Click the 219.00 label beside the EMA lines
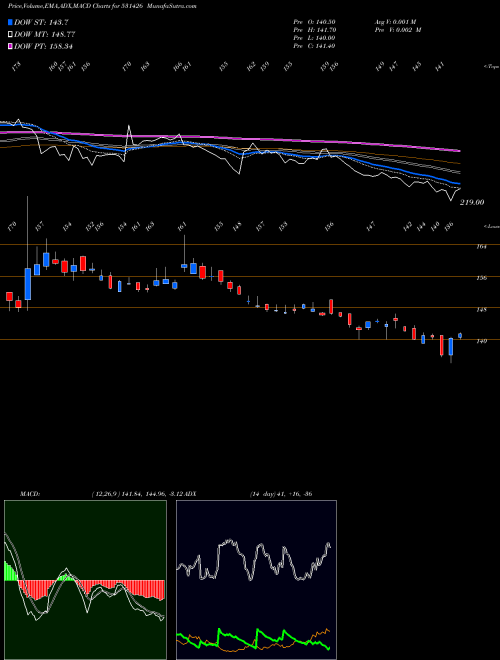The width and height of the screenshot is (500, 660). click(x=472, y=202)
